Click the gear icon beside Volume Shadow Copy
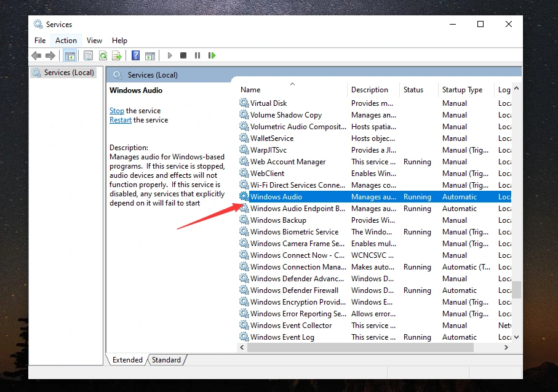This screenshot has width=558, height=392. pos(244,114)
